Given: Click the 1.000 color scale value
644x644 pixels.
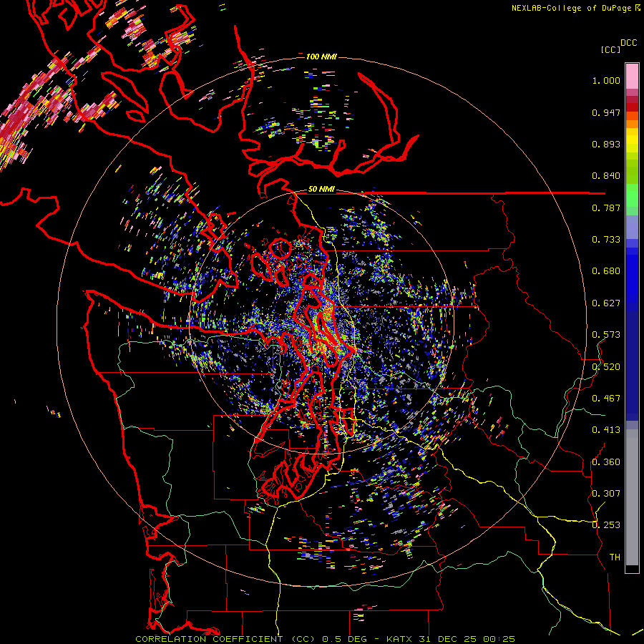Looking at the screenshot, I should tap(606, 80).
